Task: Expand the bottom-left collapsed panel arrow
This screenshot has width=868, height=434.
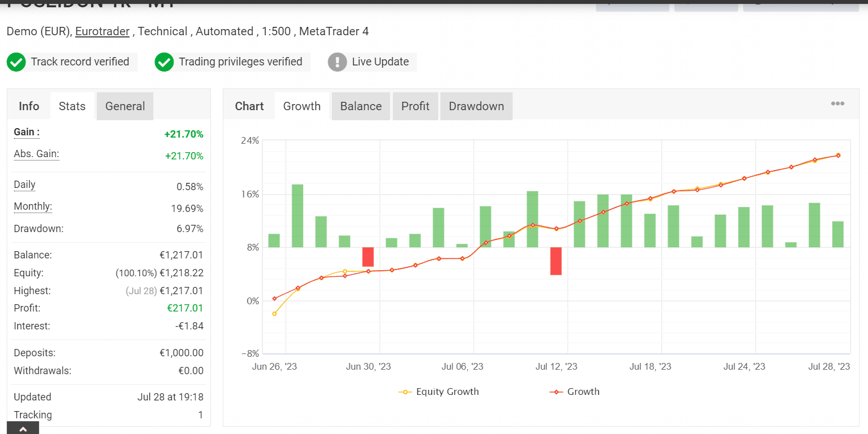Action: click(23, 428)
